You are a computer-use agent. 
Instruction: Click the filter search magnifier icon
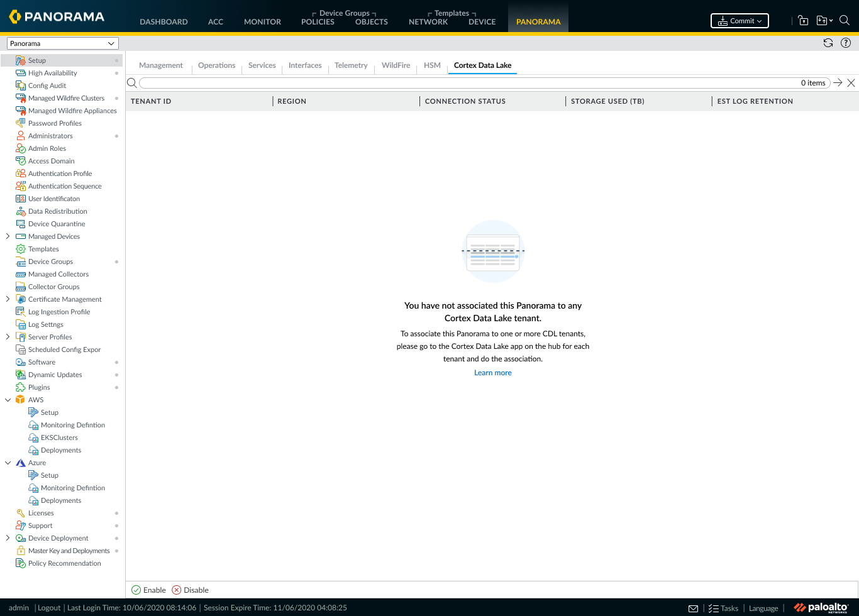[132, 82]
